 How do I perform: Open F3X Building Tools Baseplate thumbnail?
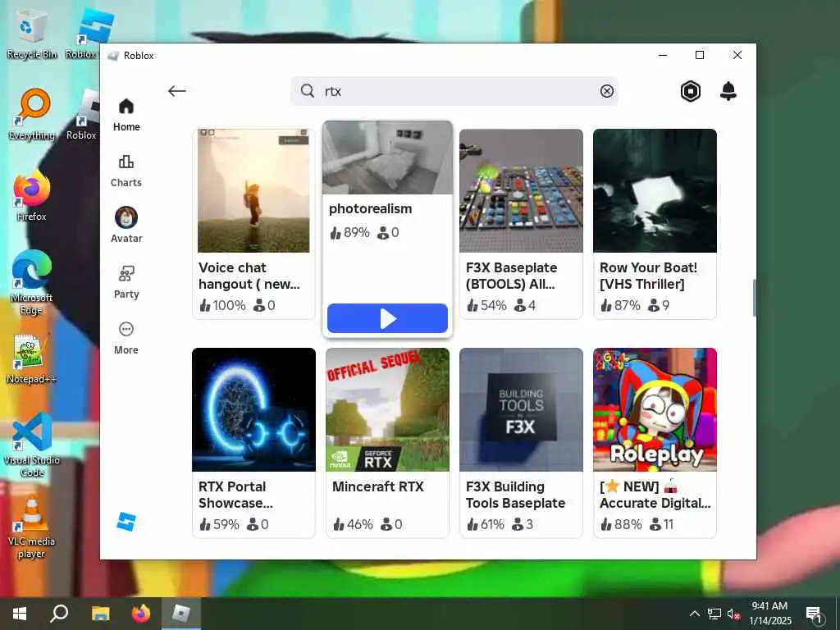(521, 410)
